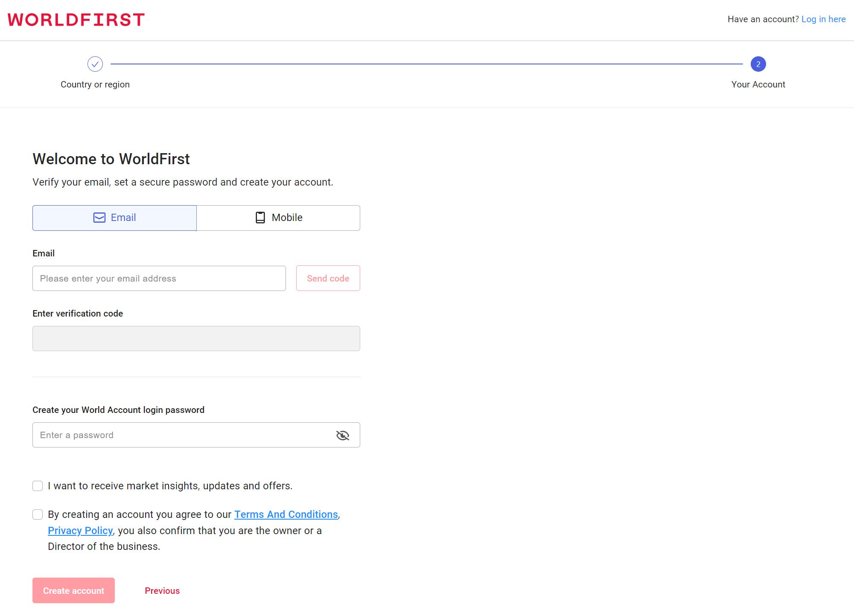The image size is (854, 616).
Task: Click into the Enter a password field
Action: tap(184, 435)
